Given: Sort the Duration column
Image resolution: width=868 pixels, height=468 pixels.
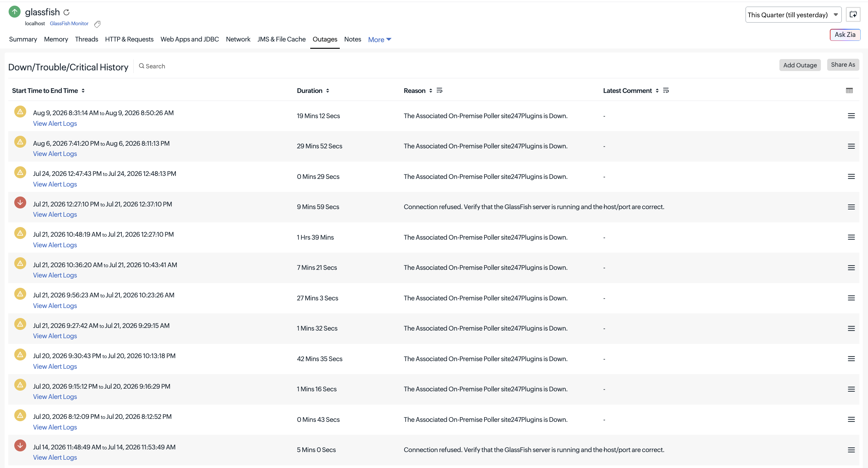Looking at the screenshot, I should click(x=327, y=91).
